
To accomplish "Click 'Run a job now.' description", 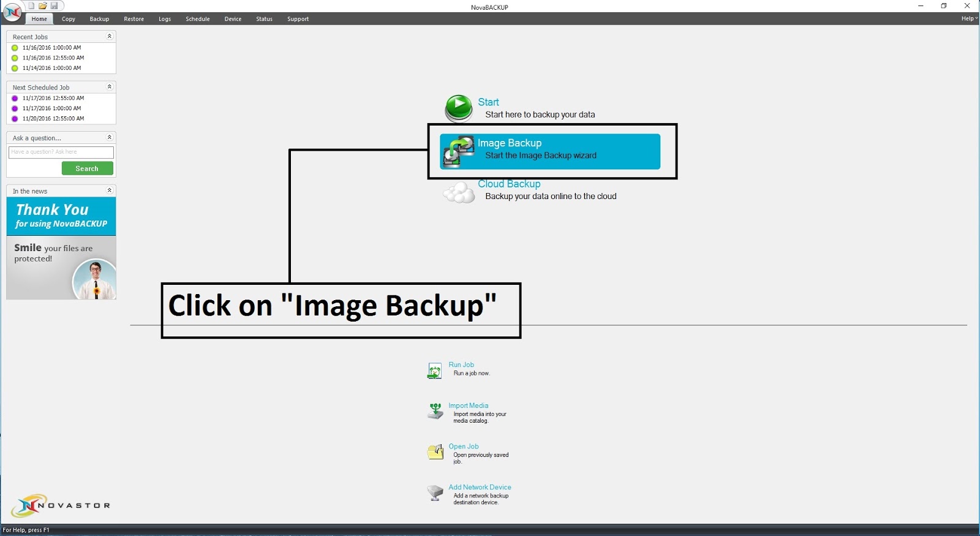I will coord(472,373).
